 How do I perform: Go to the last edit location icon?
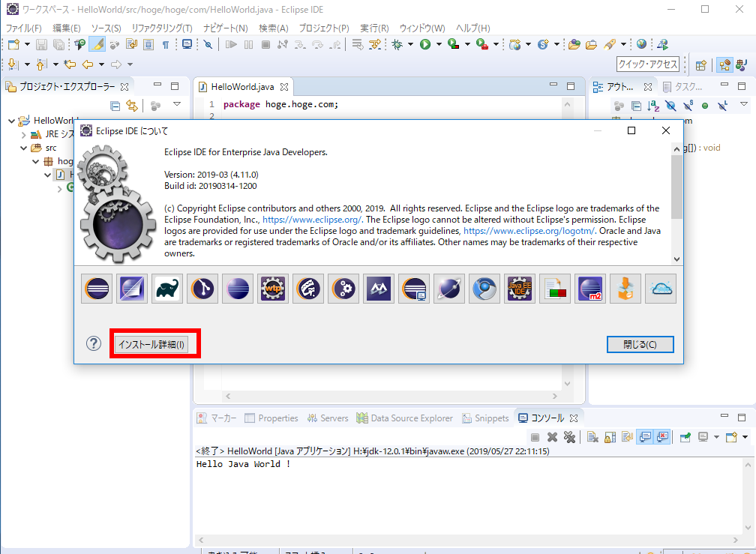[x=70, y=64]
